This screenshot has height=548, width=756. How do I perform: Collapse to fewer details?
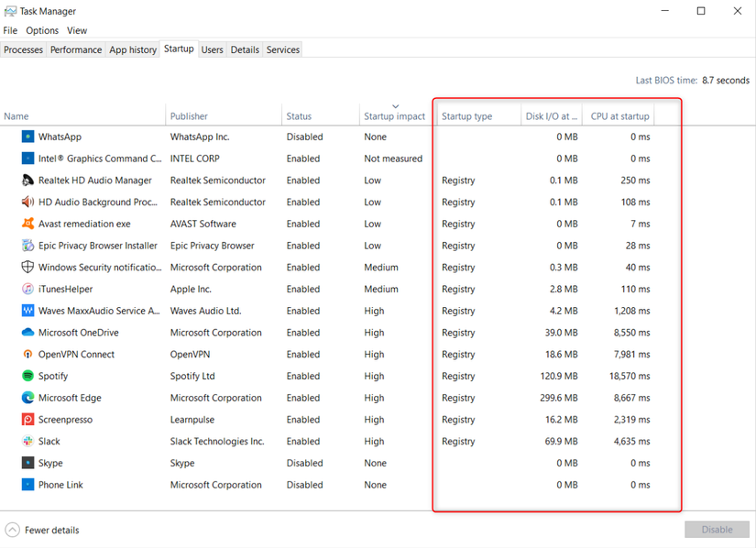tap(41, 530)
